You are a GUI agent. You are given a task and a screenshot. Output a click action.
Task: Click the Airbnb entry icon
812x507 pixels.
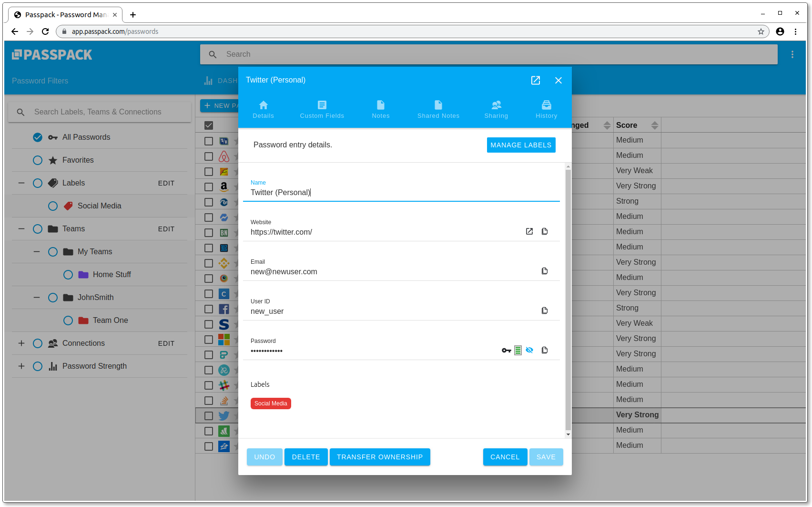[x=224, y=156]
